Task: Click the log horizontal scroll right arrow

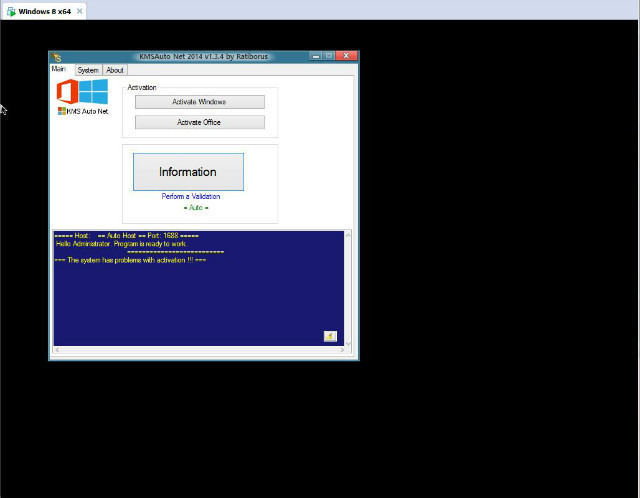Action: coord(342,350)
